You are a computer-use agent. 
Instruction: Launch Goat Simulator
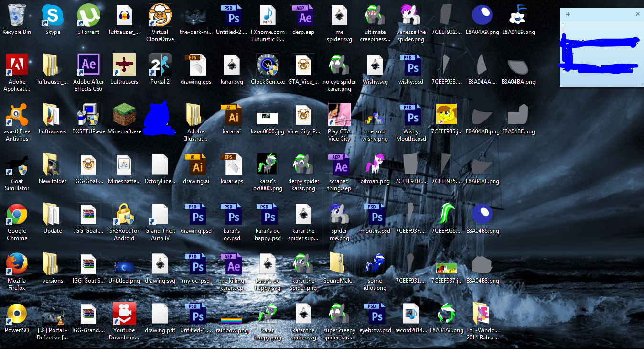point(16,165)
